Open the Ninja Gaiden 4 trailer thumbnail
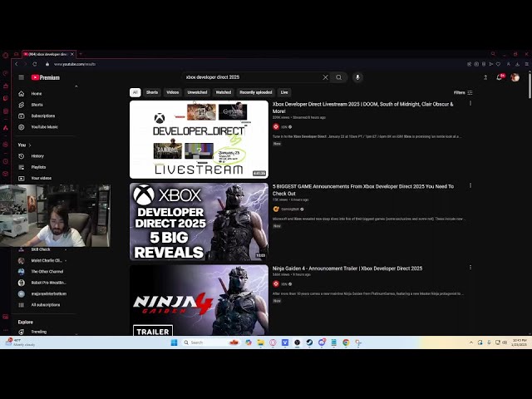Image resolution: width=532 pixels, height=399 pixels. point(199,300)
